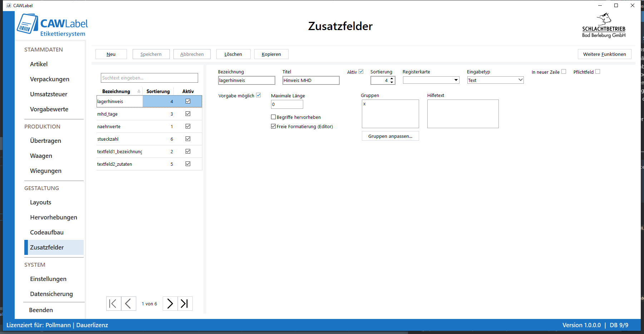Jump to last record icon

[185, 304]
